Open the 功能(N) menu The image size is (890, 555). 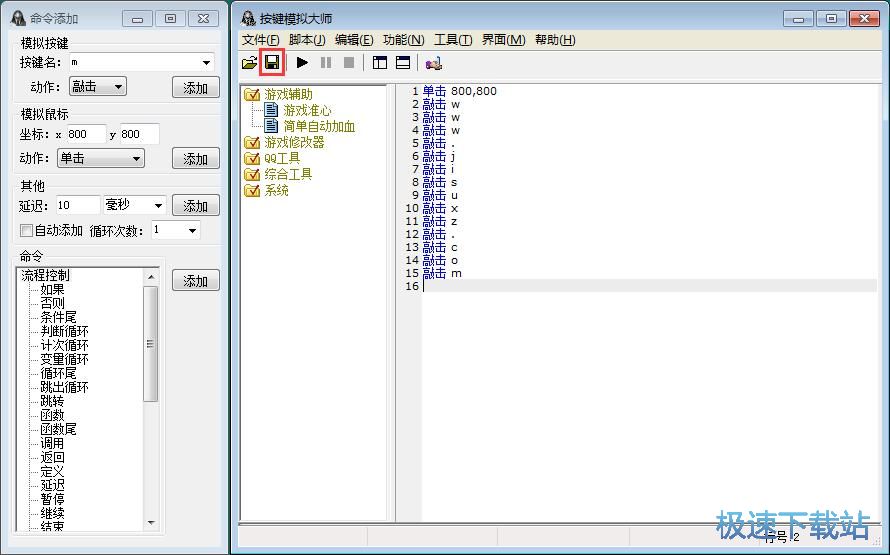tap(404, 40)
